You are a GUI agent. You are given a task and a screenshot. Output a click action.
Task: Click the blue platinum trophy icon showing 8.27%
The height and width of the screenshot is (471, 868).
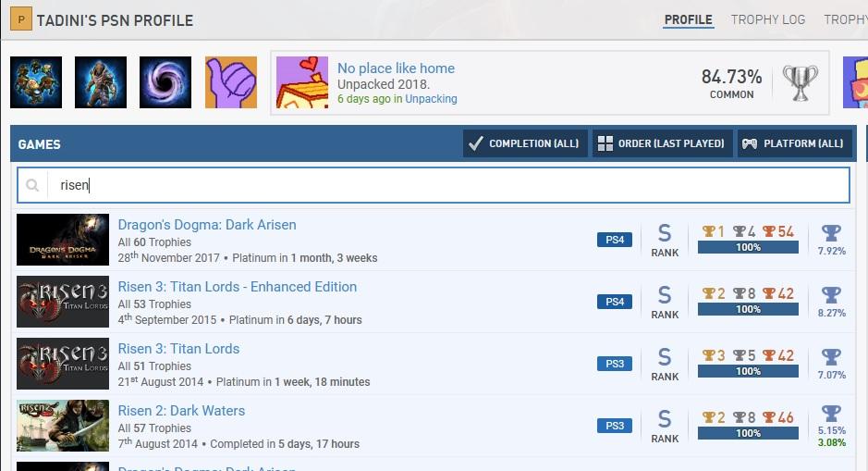(x=831, y=295)
